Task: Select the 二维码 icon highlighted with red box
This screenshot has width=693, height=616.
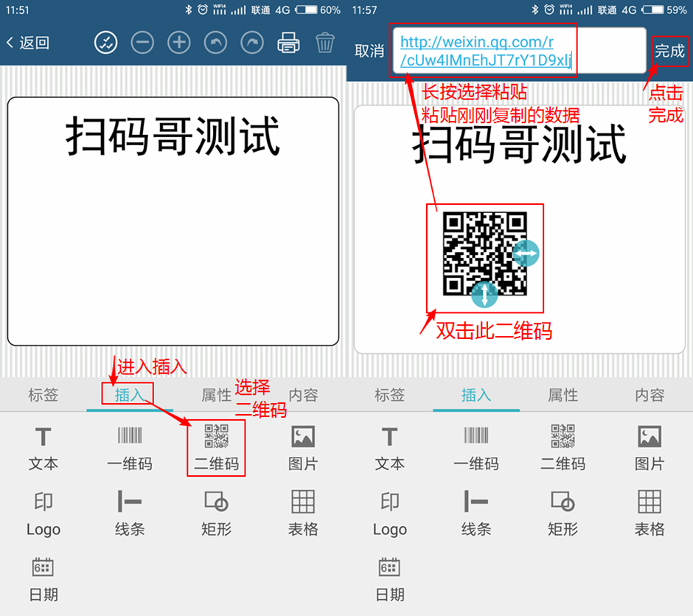Action: 216,447
